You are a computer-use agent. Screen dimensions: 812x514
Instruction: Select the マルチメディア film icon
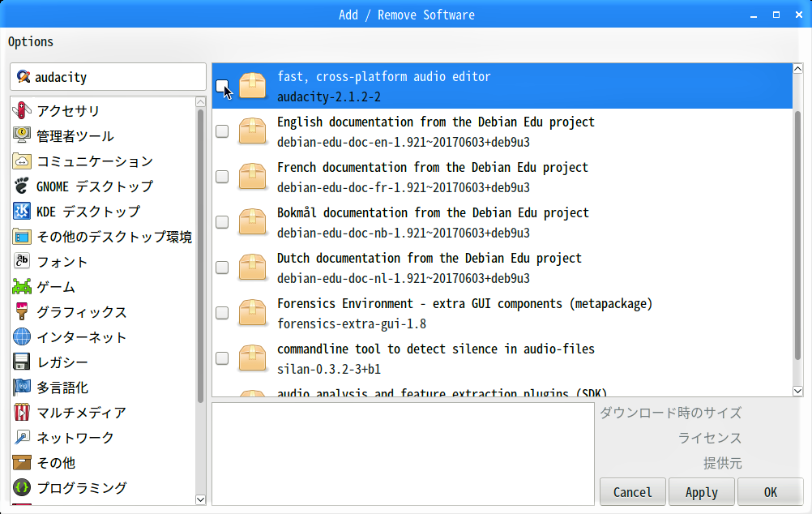click(x=22, y=412)
